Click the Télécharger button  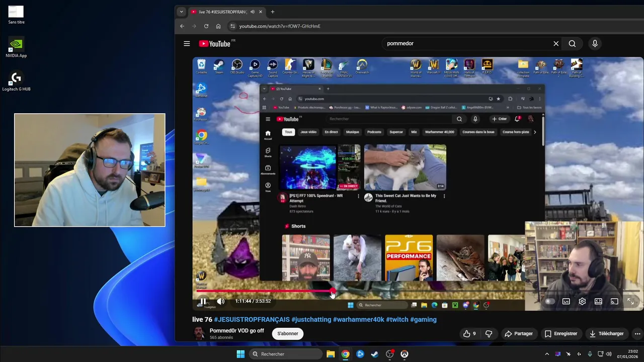606,333
